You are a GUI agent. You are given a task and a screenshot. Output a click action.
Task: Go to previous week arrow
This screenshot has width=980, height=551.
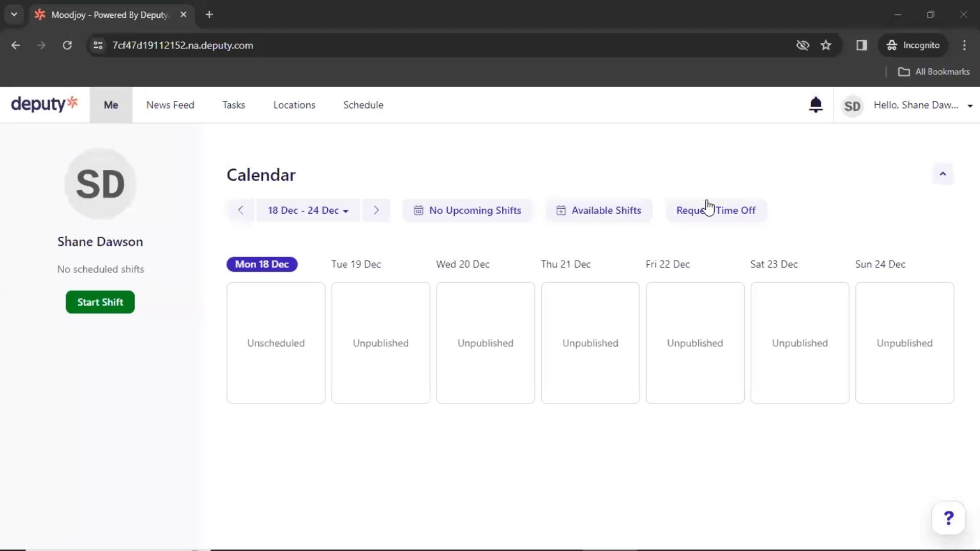(240, 210)
